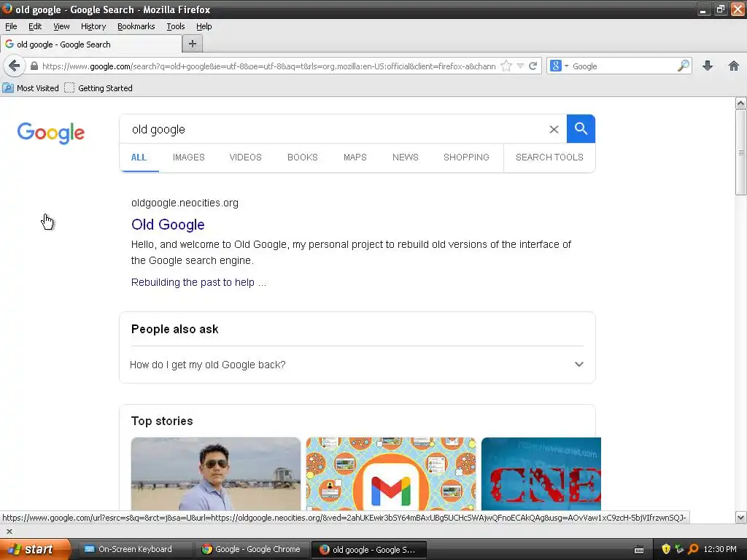The width and height of the screenshot is (747, 560).
Task: Click the scrollbar down arrow
Action: click(741, 517)
